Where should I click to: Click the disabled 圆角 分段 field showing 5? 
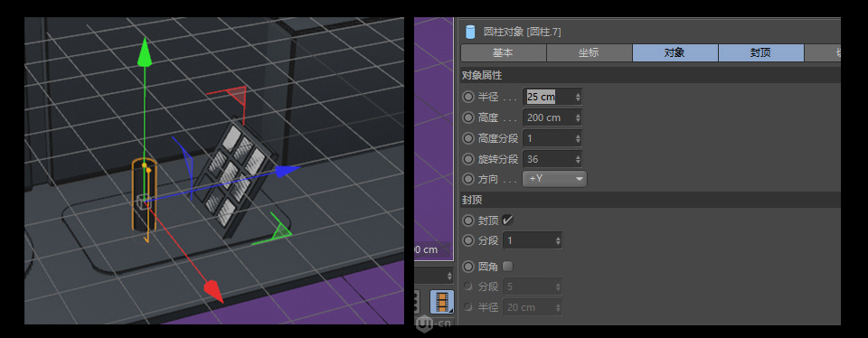point(532,286)
